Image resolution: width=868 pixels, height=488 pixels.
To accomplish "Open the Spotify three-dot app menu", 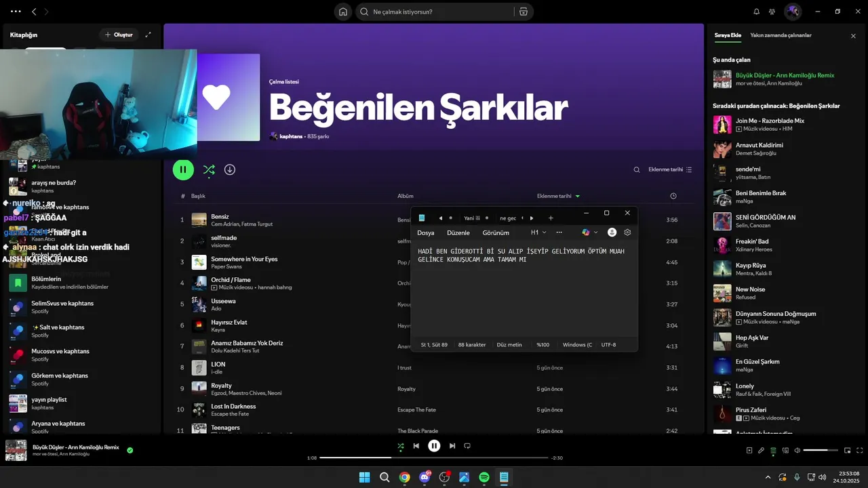I will pos(16,12).
